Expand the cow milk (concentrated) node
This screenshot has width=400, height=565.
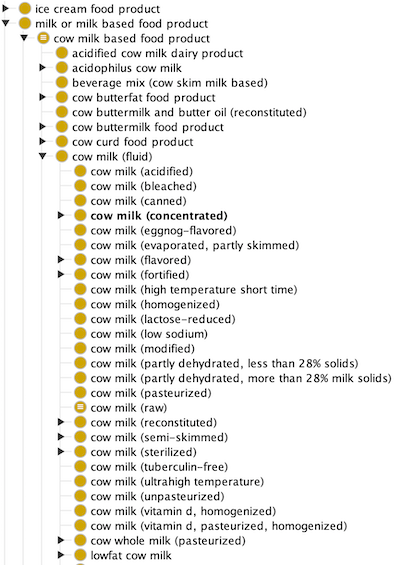pos(61,215)
